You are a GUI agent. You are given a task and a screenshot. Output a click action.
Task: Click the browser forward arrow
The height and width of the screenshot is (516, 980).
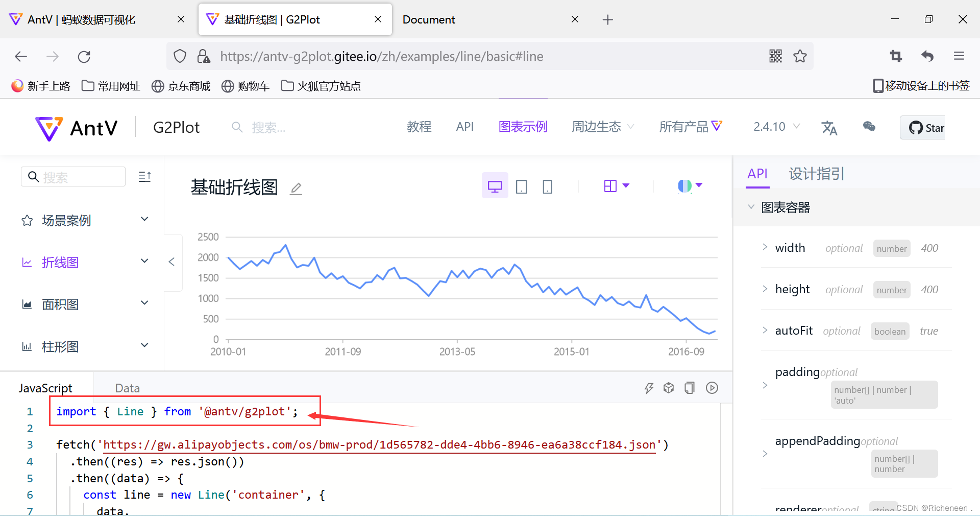(x=53, y=56)
